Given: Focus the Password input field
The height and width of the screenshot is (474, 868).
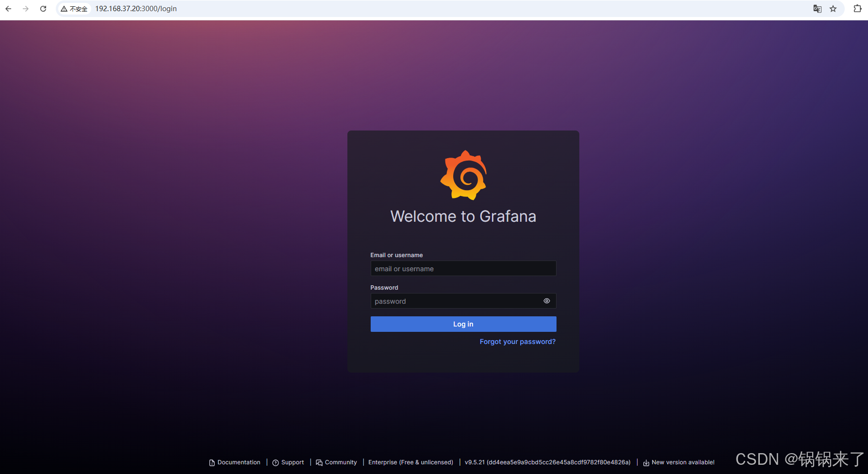Looking at the screenshot, I should point(463,301).
